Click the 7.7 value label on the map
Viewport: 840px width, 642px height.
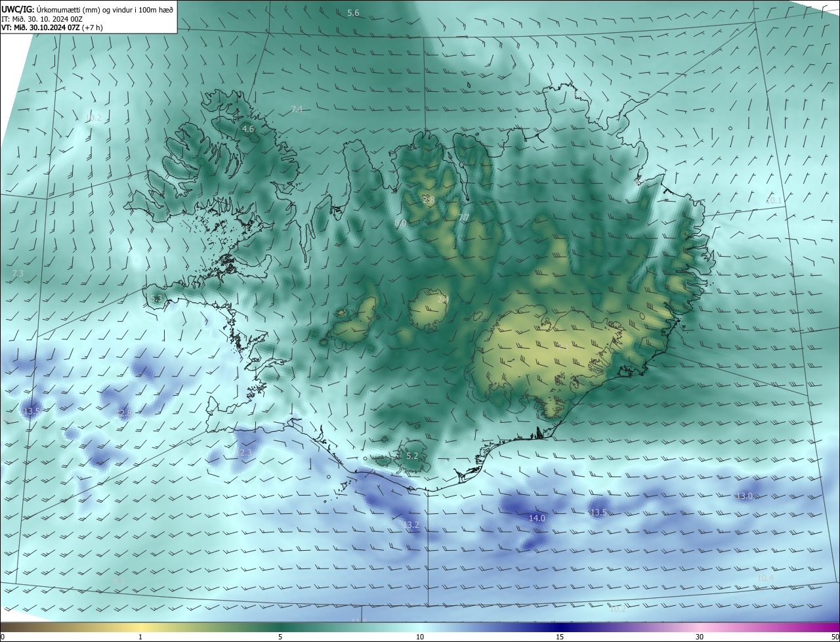[x=463, y=217]
